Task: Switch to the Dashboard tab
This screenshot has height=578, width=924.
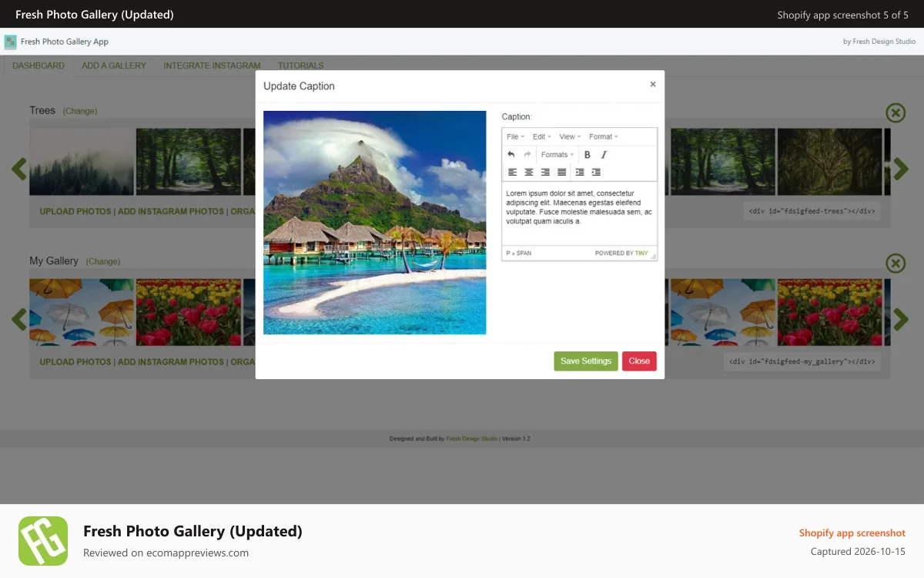Action: coord(38,66)
